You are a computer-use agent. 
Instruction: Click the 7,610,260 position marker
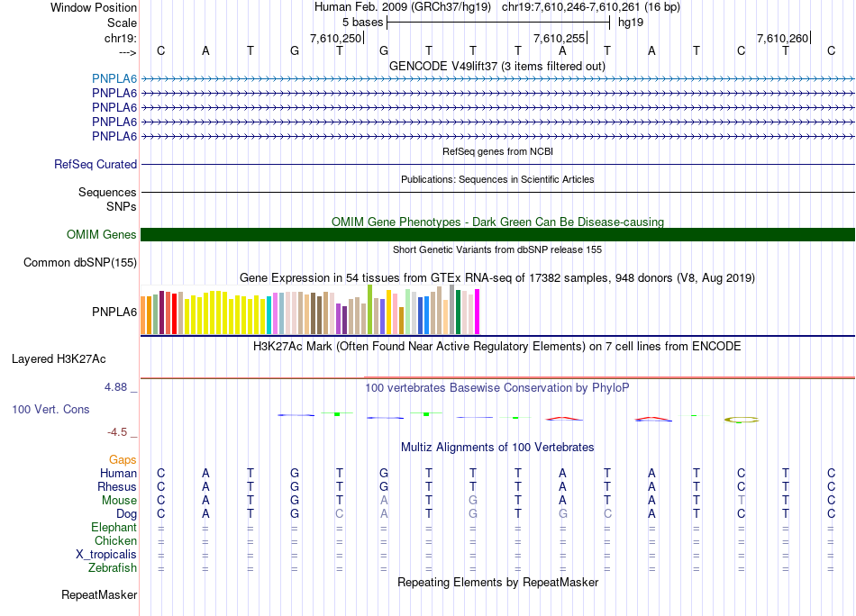(783, 38)
